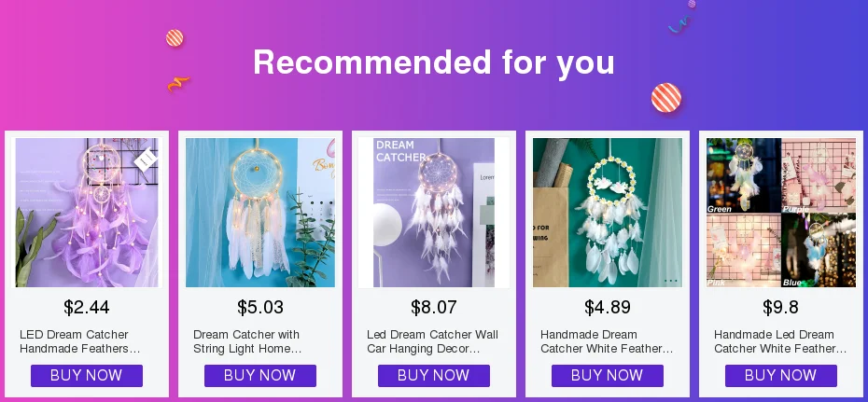868x402 pixels.
Task: Click BUY NOW for the $5.03 item
Action: (260, 376)
